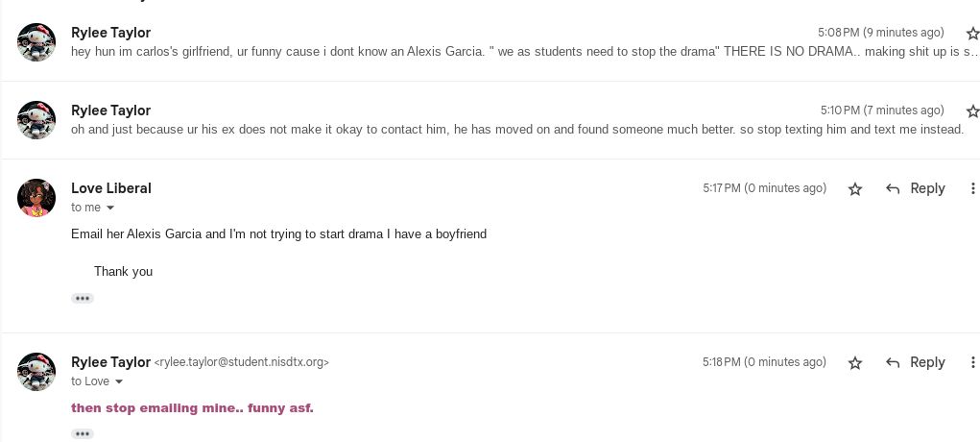The height and width of the screenshot is (442, 980).
Task: Open more options for Love Liberal's message
Action: coord(972,189)
